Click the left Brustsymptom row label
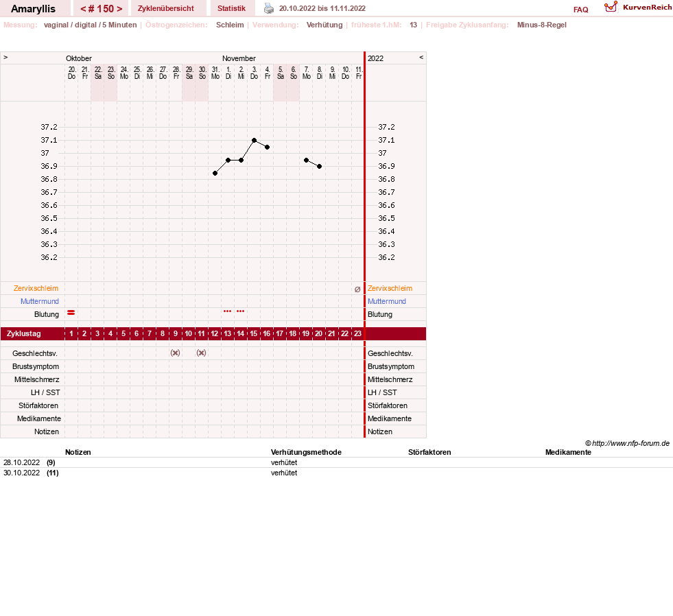673x616 pixels. click(36, 366)
